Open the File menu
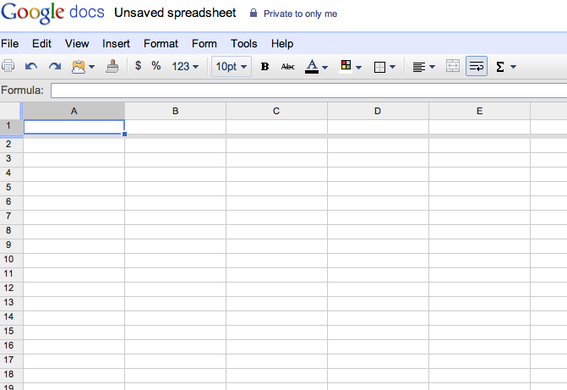567x390 pixels. [x=10, y=44]
